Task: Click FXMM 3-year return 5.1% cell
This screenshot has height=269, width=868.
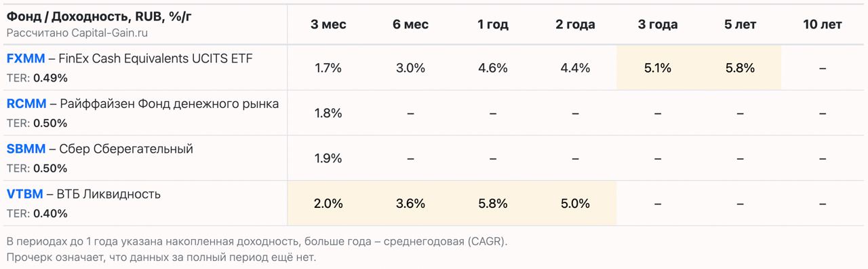Action: pos(658,68)
